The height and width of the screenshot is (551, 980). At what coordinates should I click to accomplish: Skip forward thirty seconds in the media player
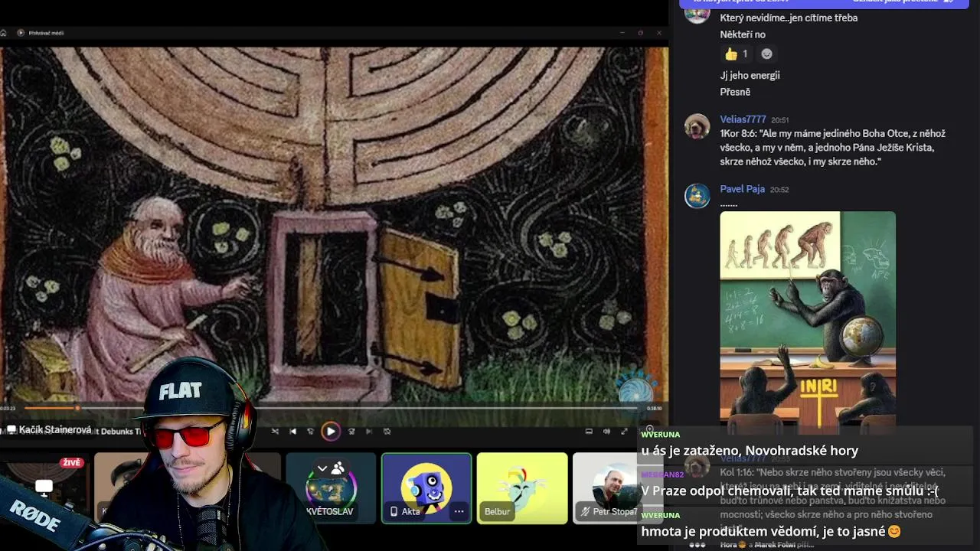(351, 432)
